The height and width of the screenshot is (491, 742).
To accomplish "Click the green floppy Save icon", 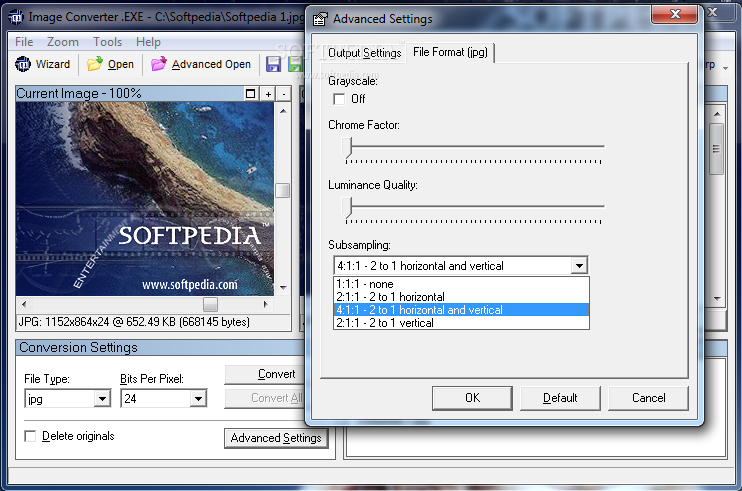I will (295, 64).
